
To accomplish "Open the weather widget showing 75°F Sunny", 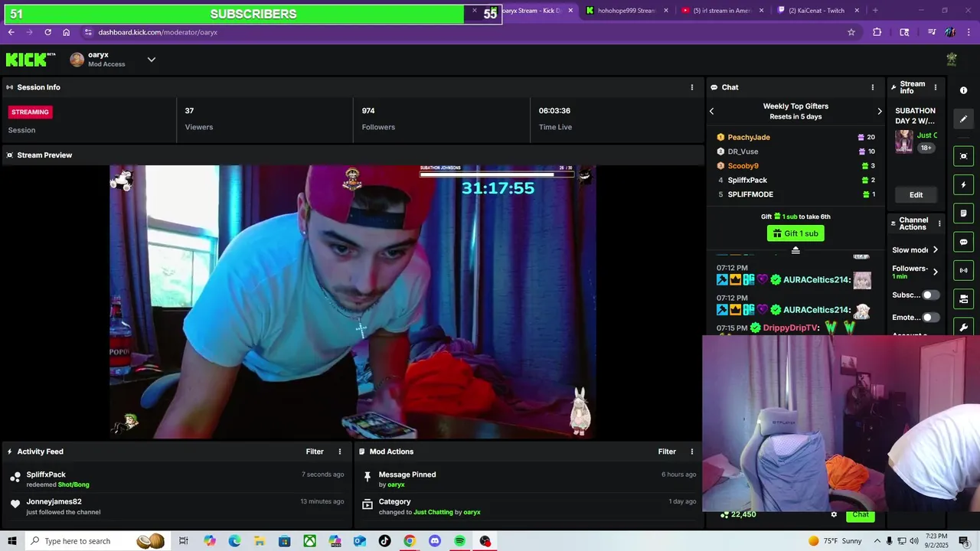I will pos(834,541).
